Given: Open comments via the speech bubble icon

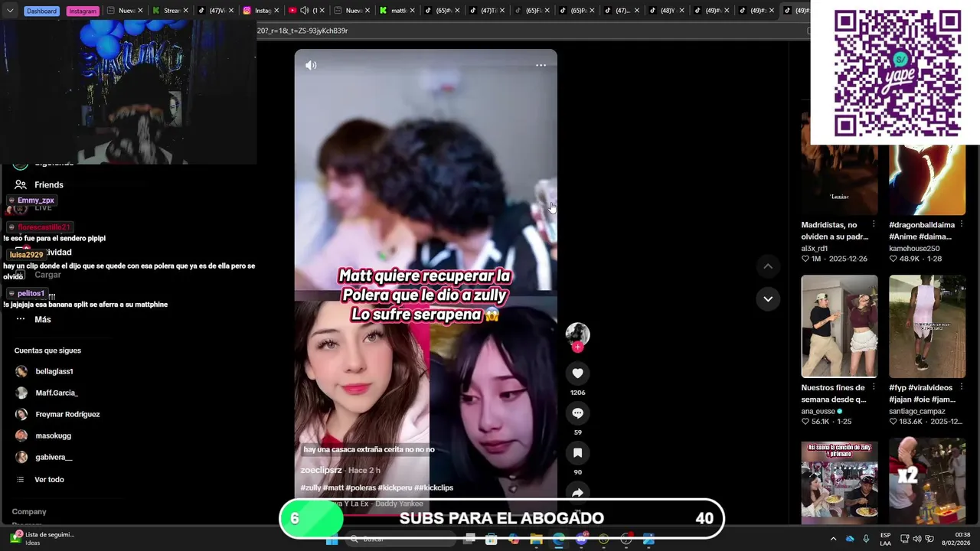Looking at the screenshot, I should click(577, 413).
